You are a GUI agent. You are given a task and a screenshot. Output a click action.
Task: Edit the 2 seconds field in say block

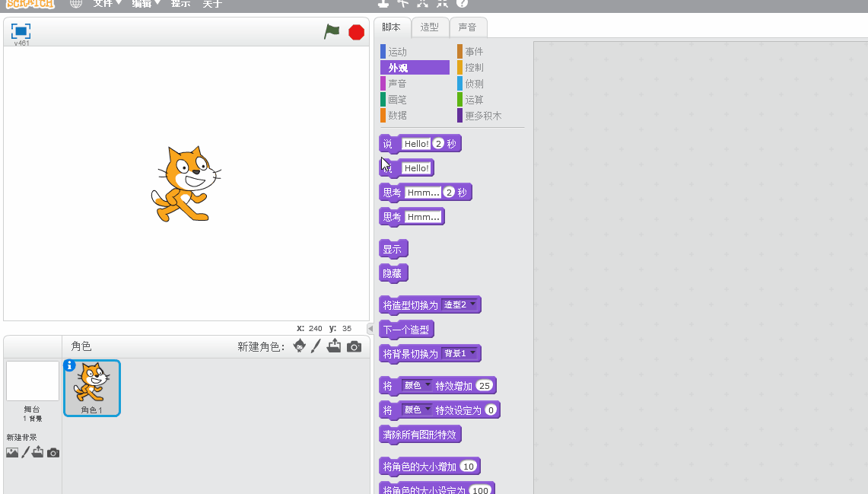tap(438, 144)
